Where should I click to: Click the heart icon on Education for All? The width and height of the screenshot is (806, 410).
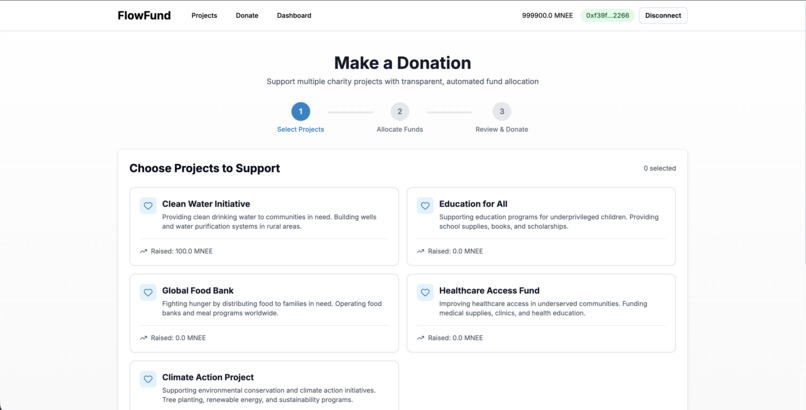tap(425, 206)
